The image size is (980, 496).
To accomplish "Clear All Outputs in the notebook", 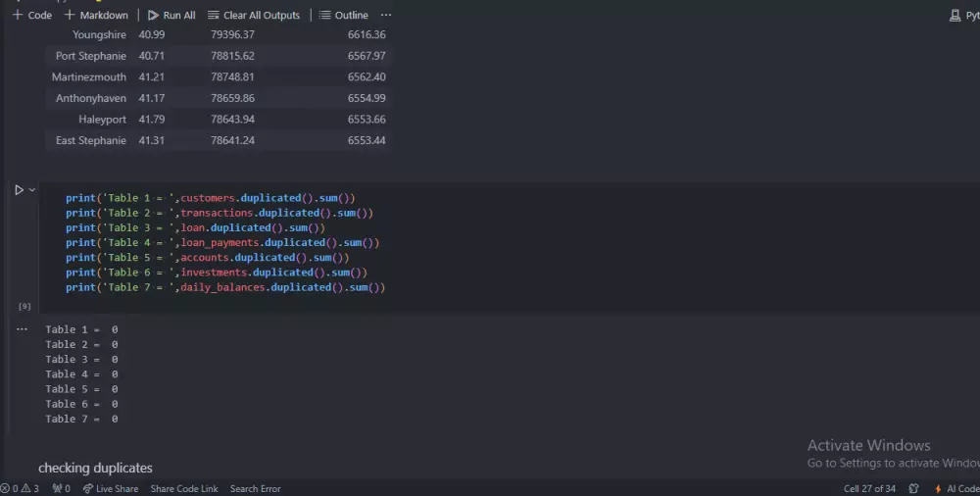I will pos(254,15).
